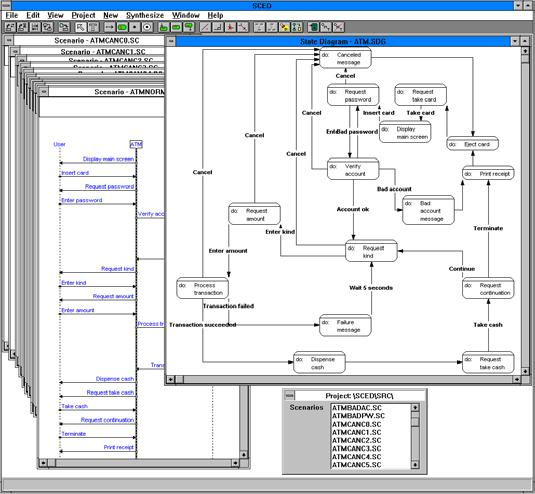Click the first gray icon left of the yellow icon
The image size is (535, 494).
point(259,27)
